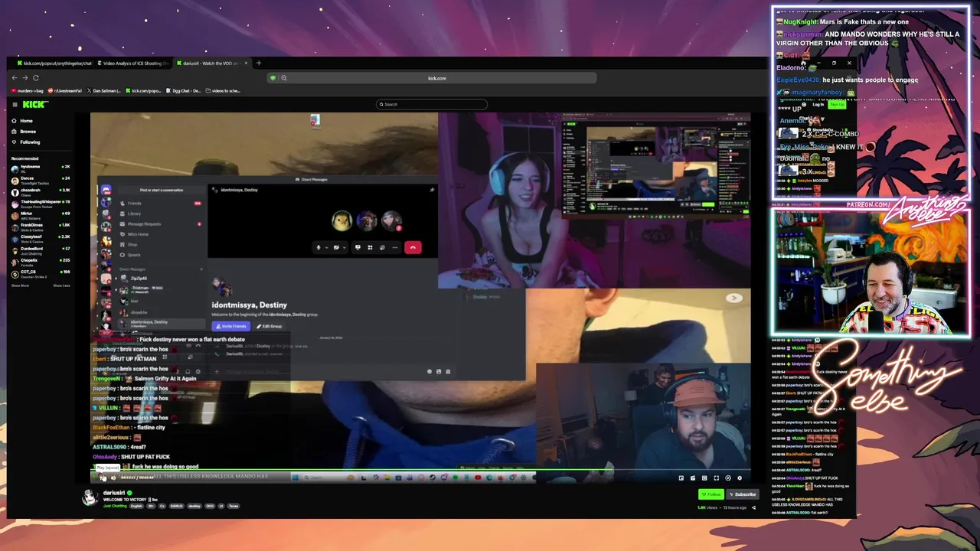Select recommended channel chessbrah
The height and width of the screenshot is (551, 980).
40,191
